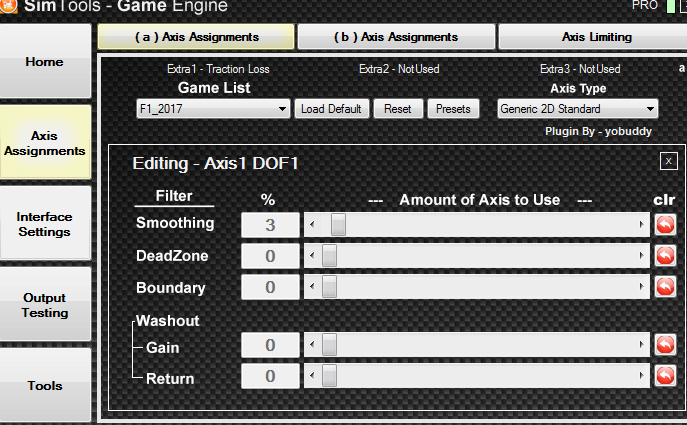Click the Washout Return percent field
This screenshot has height=425, width=687.
tap(270, 376)
